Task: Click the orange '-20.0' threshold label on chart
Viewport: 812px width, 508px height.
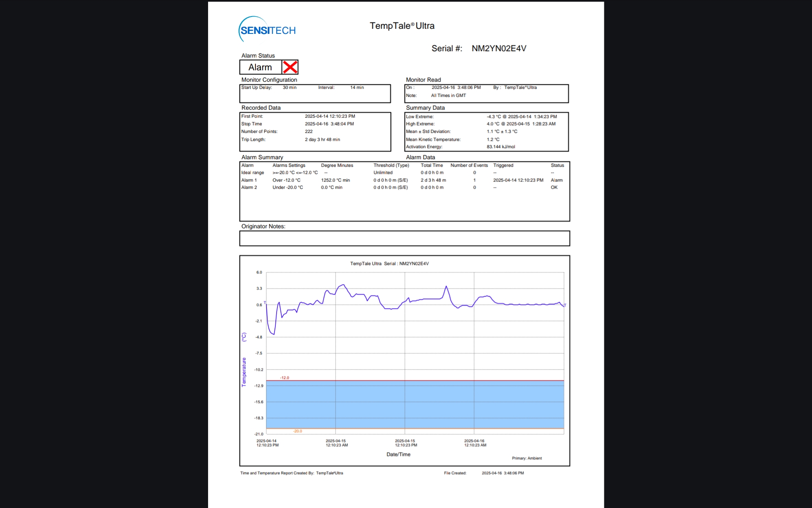Action: click(x=298, y=431)
